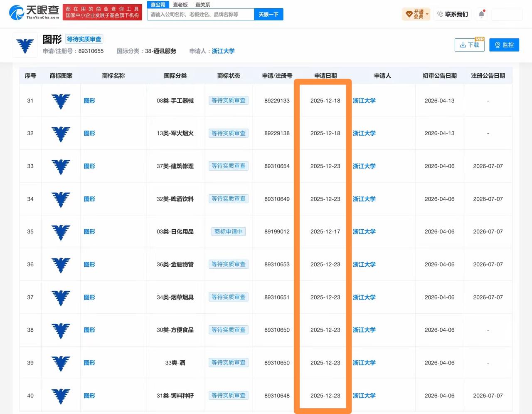This screenshot has width=532, height=414.
Task: Click the 国际分类 column header
Action: click(175, 76)
